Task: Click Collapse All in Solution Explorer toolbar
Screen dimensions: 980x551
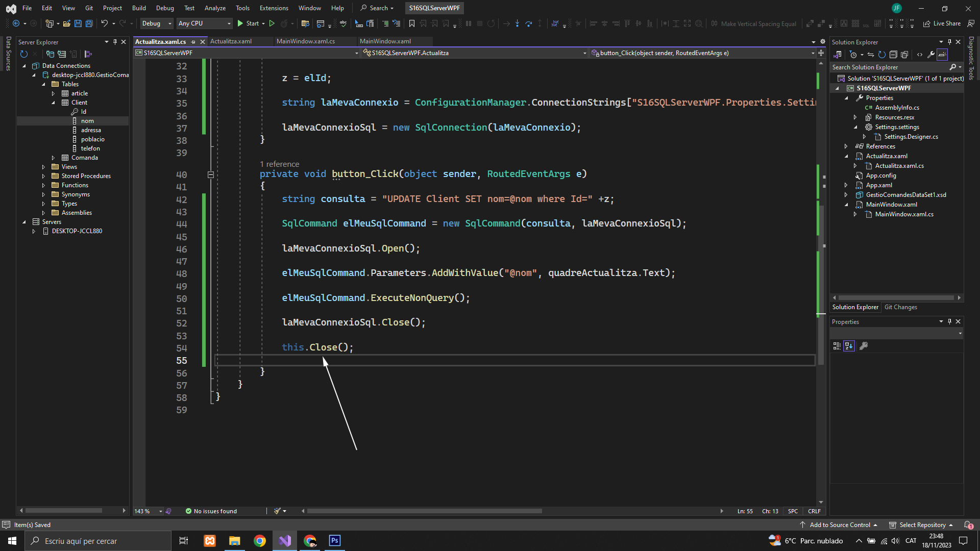Action: [x=893, y=55]
